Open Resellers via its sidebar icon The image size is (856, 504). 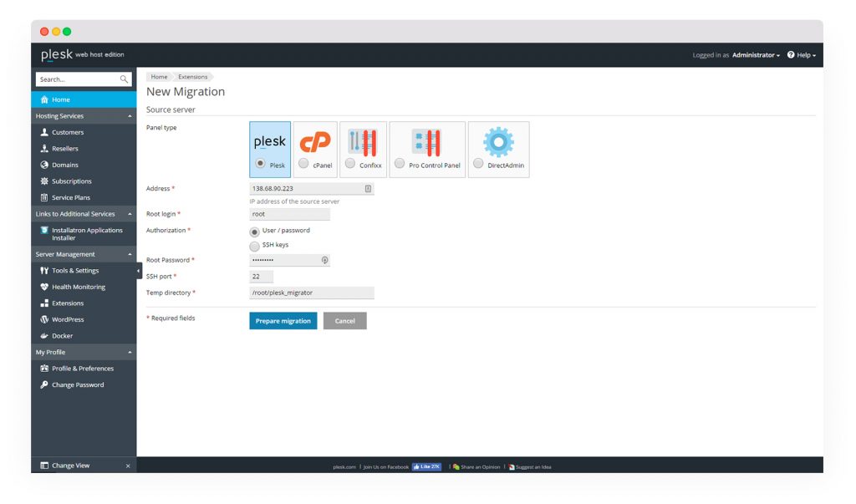(x=44, y=149)
